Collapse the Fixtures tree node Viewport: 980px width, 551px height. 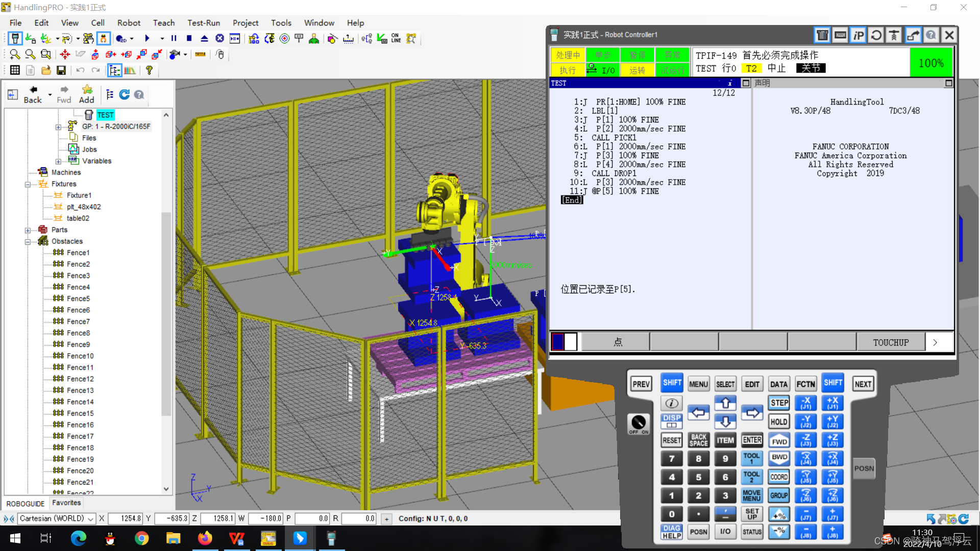coord(28,184)
